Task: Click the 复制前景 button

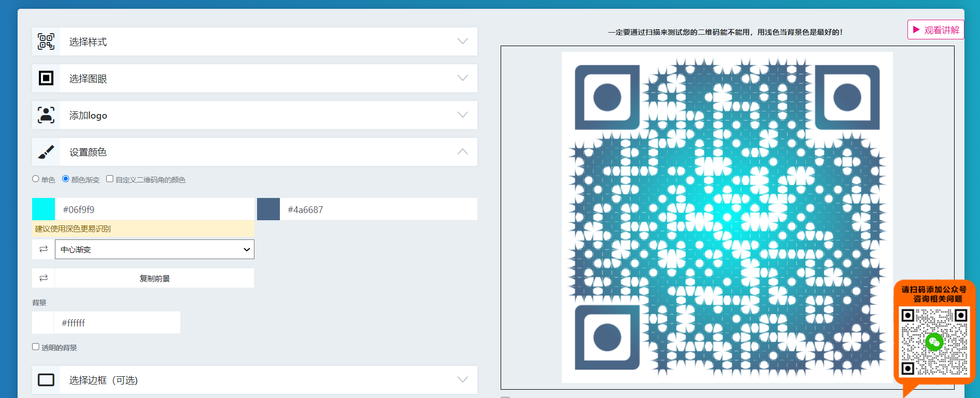Action: pos(154,278)
